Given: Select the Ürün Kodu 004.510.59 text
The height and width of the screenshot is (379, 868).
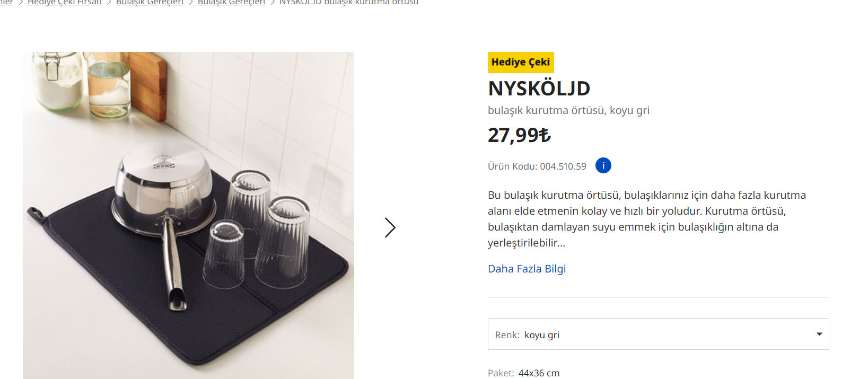Looking at the screenshot, I should pyautogui.click(x=537, y=166).
